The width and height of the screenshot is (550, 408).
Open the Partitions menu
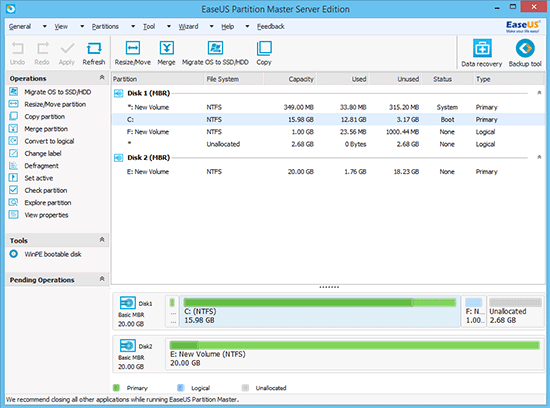(105, 26)
